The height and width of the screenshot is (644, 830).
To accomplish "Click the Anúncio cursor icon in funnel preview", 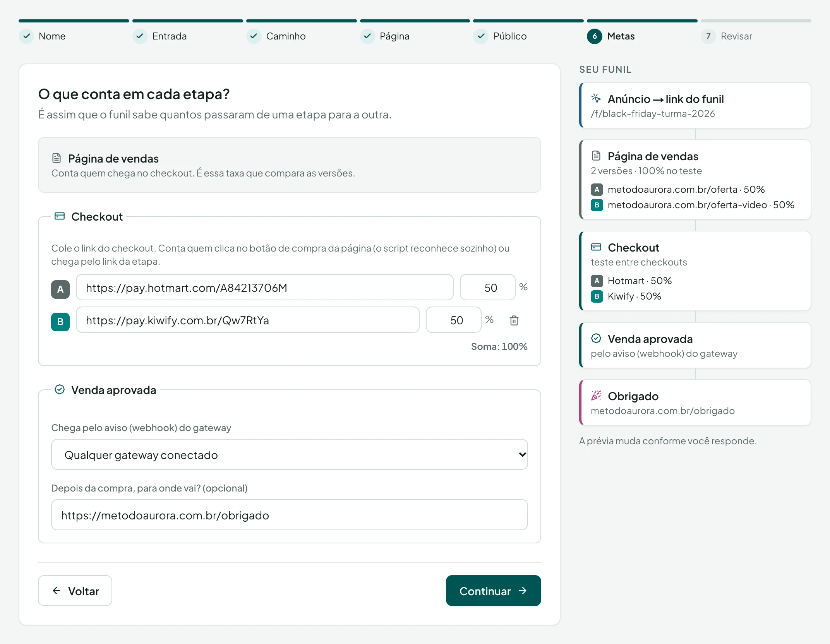I will click(x=596, y=98).
